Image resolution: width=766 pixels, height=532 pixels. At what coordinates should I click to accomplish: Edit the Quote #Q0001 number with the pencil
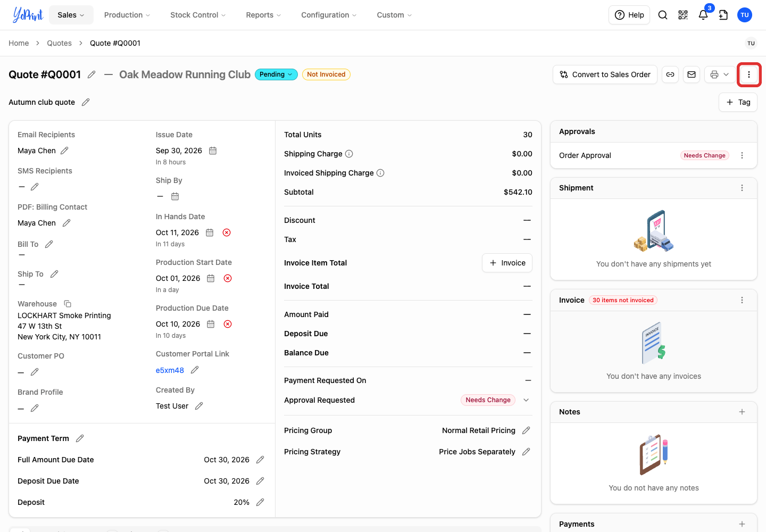click(91, 74)
